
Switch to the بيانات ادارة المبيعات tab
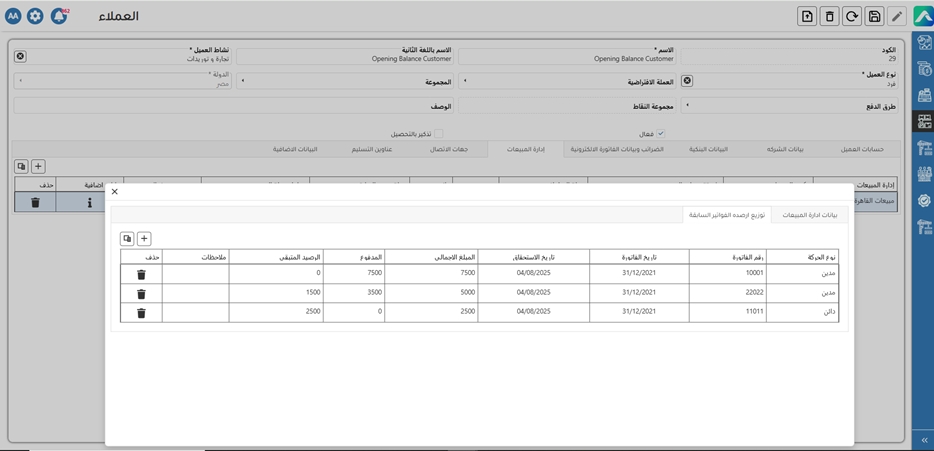(810, 214)
